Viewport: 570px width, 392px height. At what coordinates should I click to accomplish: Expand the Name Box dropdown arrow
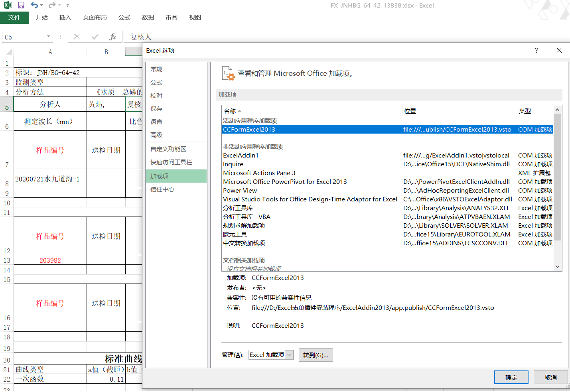pyautogui.click(x=49, y=37)
